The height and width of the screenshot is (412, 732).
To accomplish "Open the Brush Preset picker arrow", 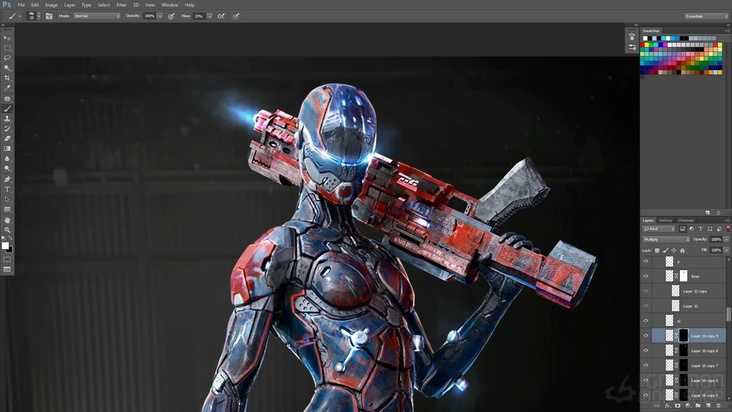I will pyautogui.click(x=39, y=16).
